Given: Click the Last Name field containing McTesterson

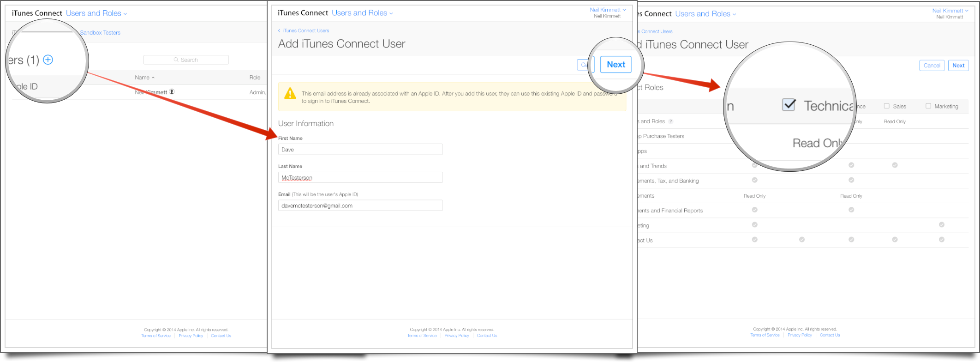Looking at the screenshot, I should point(360,178).
